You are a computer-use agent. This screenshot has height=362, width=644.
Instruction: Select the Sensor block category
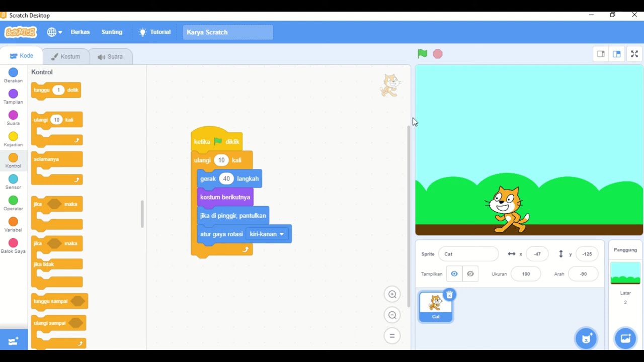pos(13,183)
